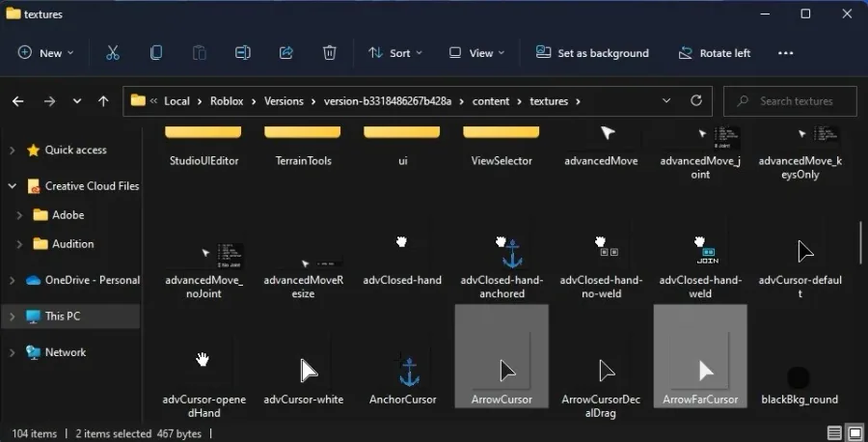Select the ArrowCursor file
The width and height of the screenshot is (868, 442).
502,356
